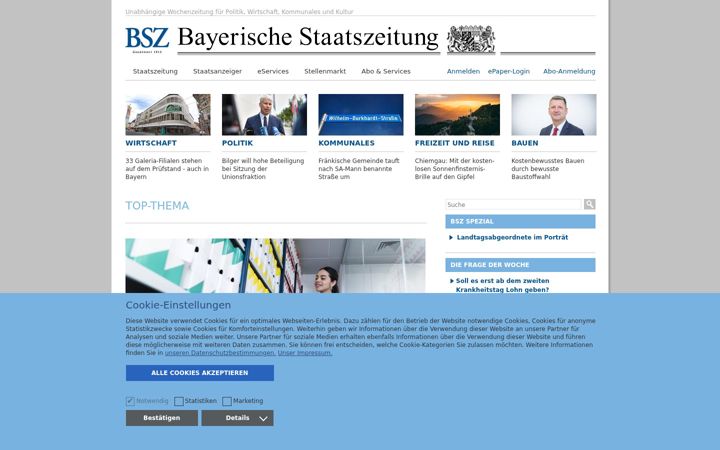Click the Anmelden link
The width and height of the screenshot is (720, 450).
coord(463,71)
